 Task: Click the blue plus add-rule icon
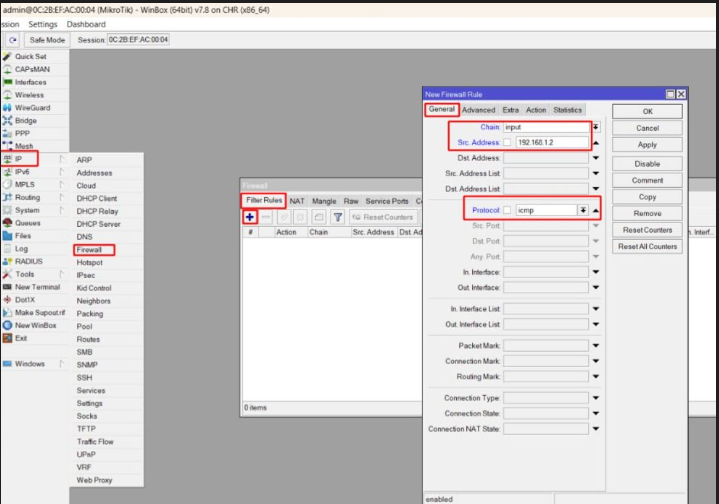250,217
